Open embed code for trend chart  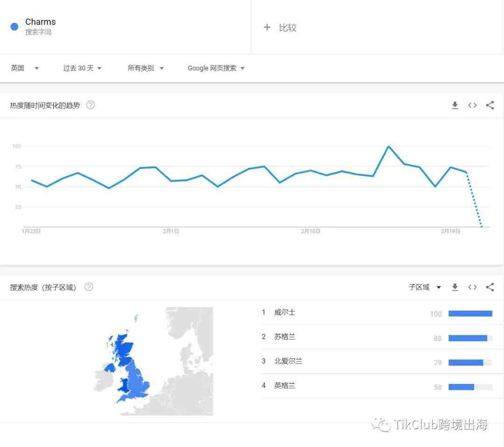[472, 105]
